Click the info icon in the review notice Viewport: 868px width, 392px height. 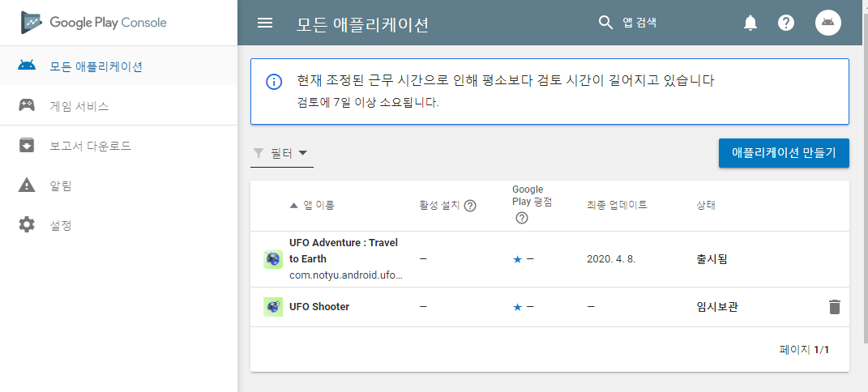[x=274, y=82]
